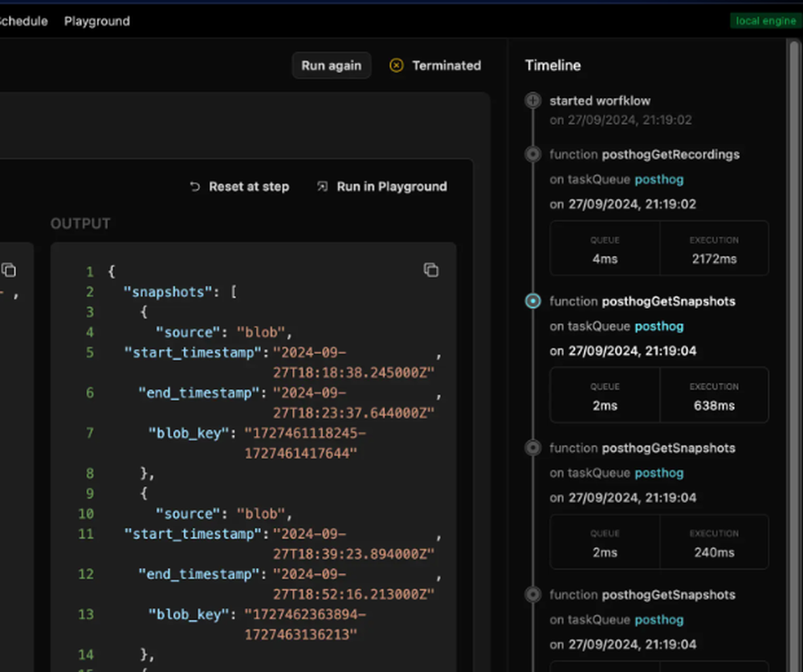Image resolution: width=803 pixels, height=672 pixels.
Task: Click the 2172ms execution value
Action: point(714,259)
